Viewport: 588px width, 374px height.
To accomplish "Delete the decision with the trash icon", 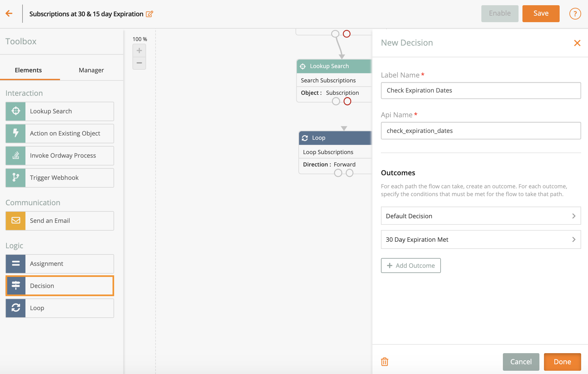I will tap(384, 362).
